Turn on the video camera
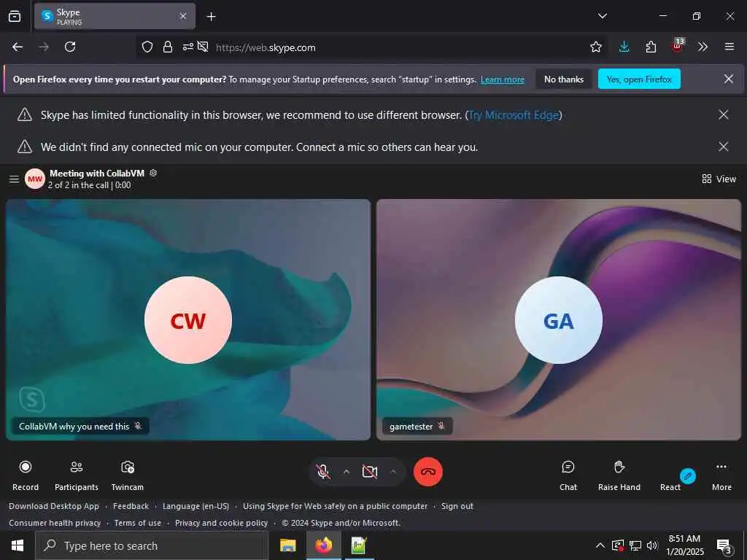Image resolution: width=747 pixels, height=560 pixels. 370,472
